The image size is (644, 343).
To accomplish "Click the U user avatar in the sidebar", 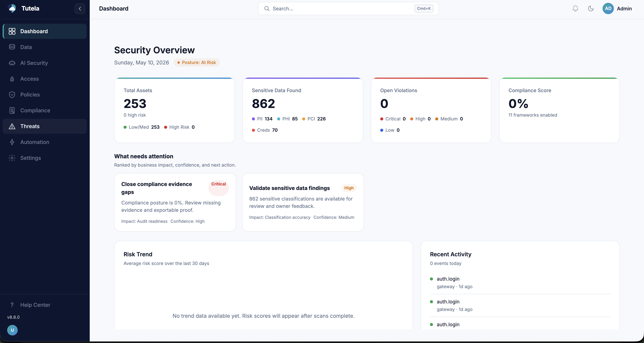I will pyautogui.click(x=12, y=330).
